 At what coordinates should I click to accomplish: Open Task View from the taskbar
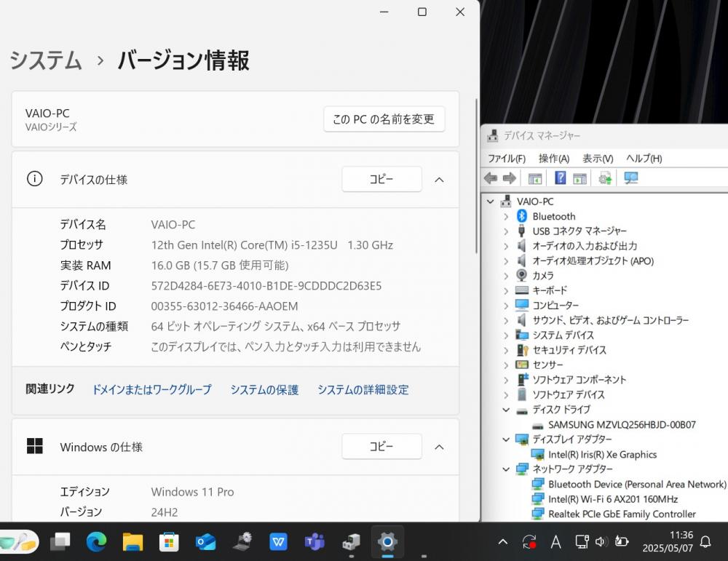point(60,541)
